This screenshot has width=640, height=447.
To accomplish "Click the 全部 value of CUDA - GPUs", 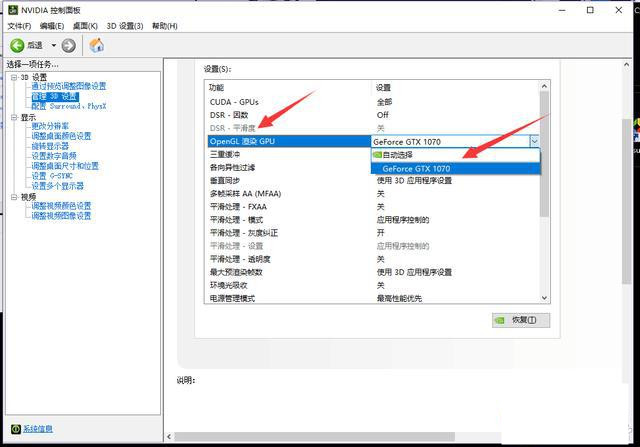I will [x=384, y=102].
